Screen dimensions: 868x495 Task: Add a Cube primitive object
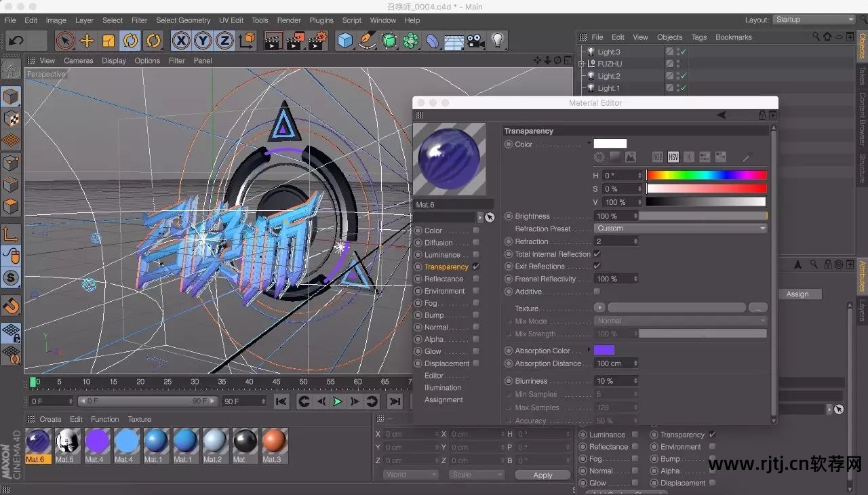click(x=346, y=41)
